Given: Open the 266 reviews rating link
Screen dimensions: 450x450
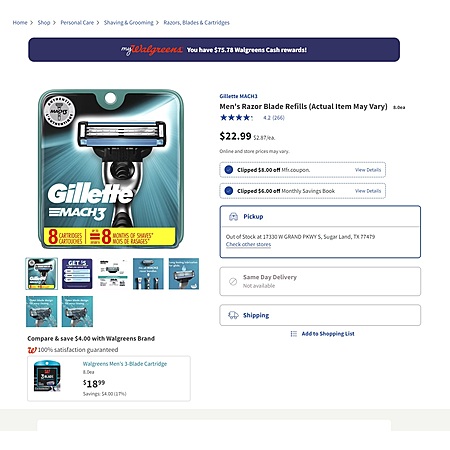Looking at the screenshot, I should click(x=274, y=117).
